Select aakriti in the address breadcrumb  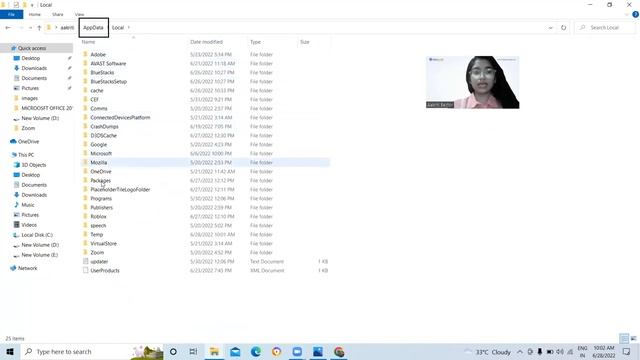point(67,28)
